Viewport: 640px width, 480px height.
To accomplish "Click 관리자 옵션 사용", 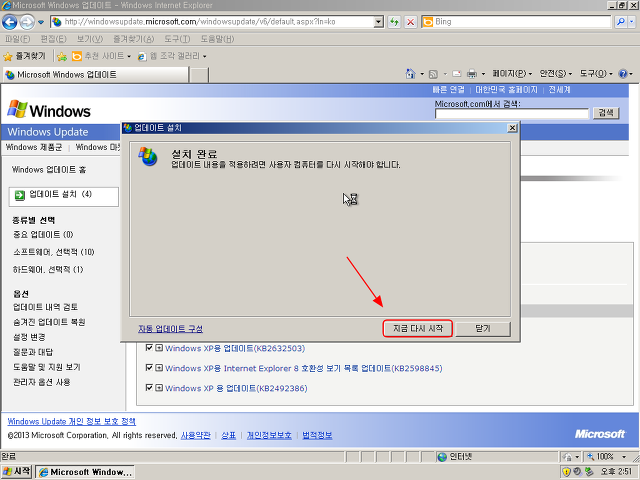I will click(x=42, y=382).
